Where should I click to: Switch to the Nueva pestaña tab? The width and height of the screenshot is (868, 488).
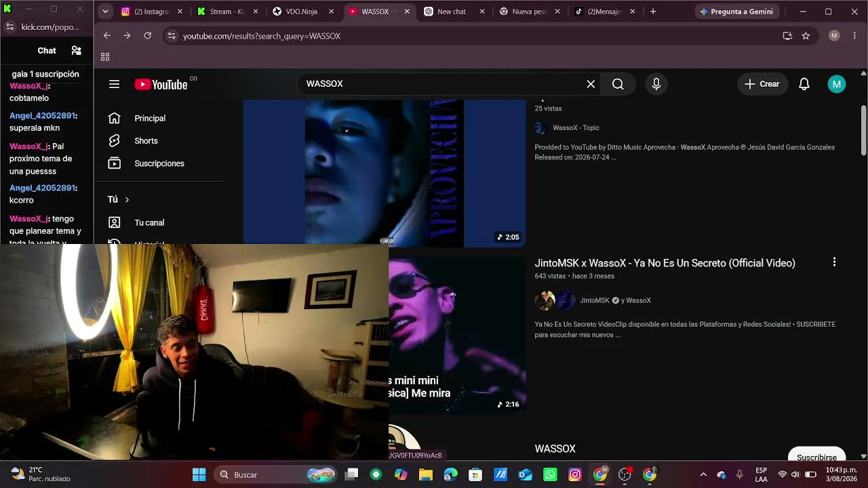click(530, 12)
